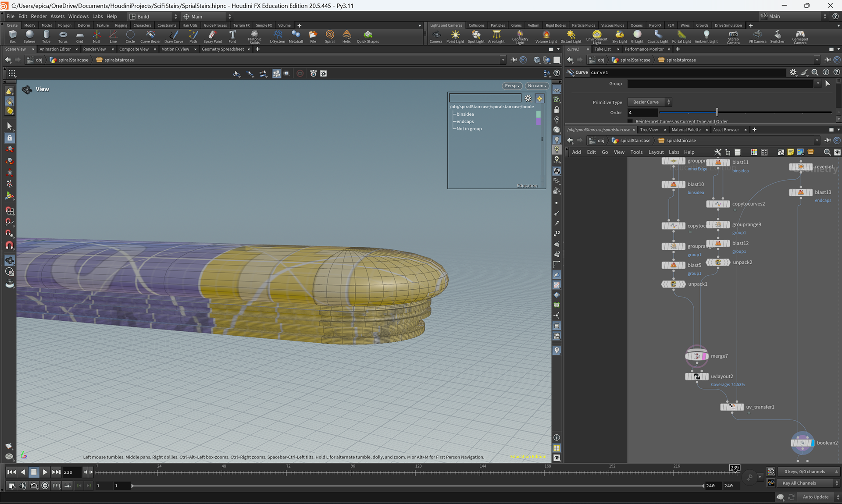Click spiralstaircase path segment in parameter pane

tap(677, 60)
